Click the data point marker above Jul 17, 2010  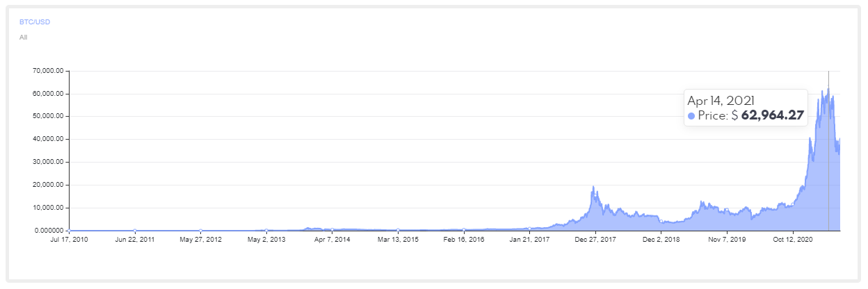tap(70, 231)
